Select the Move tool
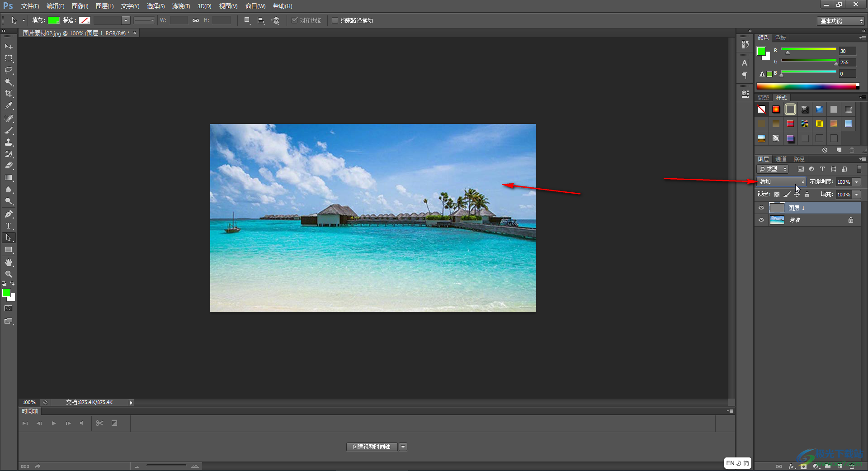 (x=9, y=46)
